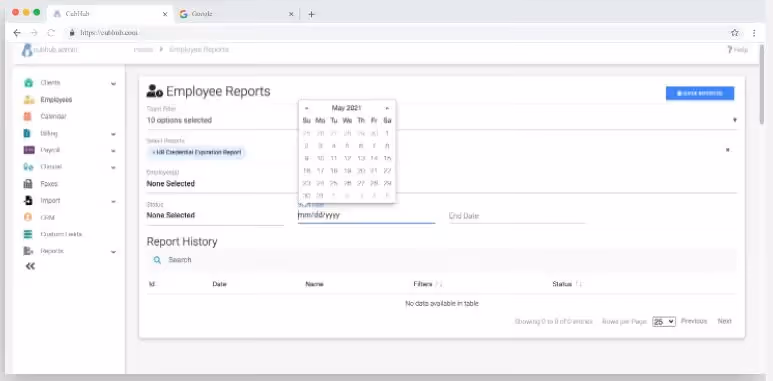
Task: Open the Reports sidebar icon
Action: coord(28,251)
